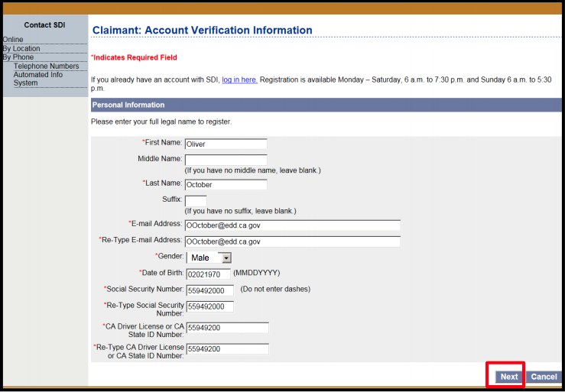The image size is (565, 392).
Task: Focus the CA Driver License number field
Action: pyautogui.click(x=226, y=328)
